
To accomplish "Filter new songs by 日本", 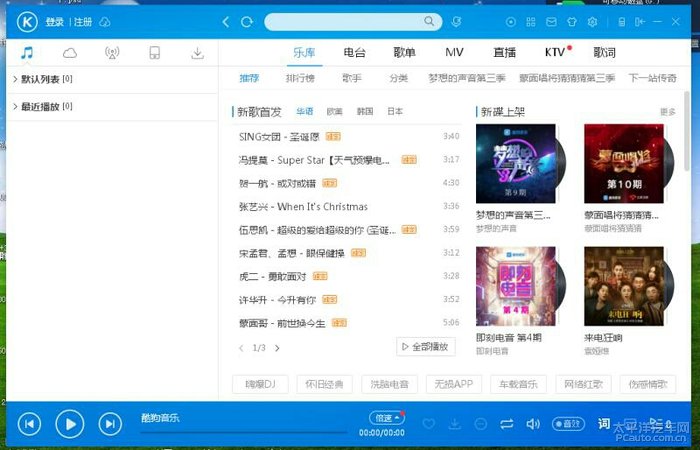I will [x=395, y=112].
